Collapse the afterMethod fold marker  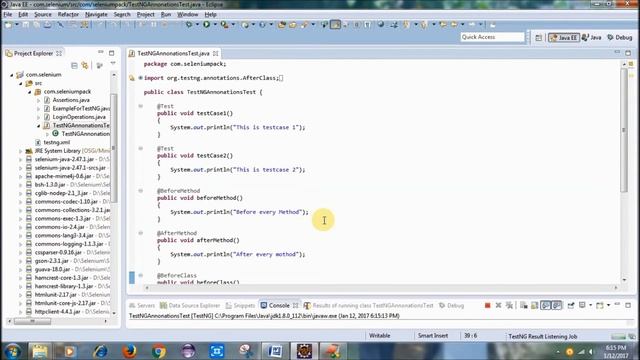[x=140, y=233]
